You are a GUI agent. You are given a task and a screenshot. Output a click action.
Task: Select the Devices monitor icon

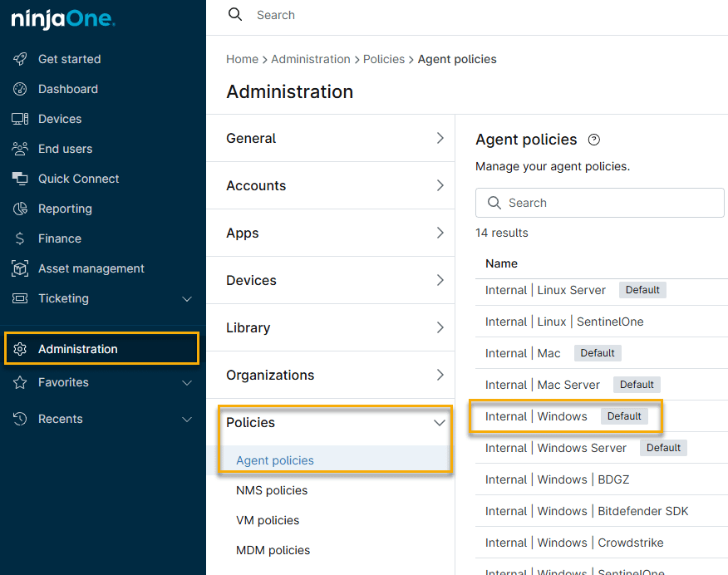(21, 119)
